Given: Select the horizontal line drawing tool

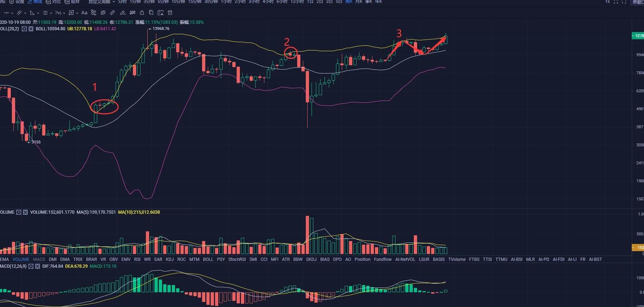Looking at the screenshot, I should [x=6, y=13].
